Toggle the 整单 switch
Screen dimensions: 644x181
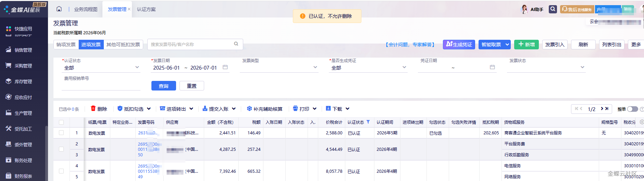tap(632, 109)
